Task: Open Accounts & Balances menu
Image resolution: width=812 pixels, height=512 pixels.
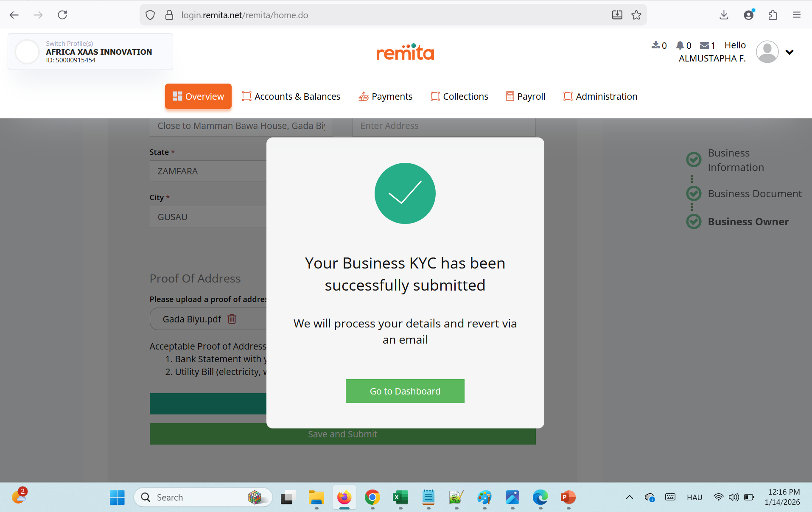Action: [291, 96]
